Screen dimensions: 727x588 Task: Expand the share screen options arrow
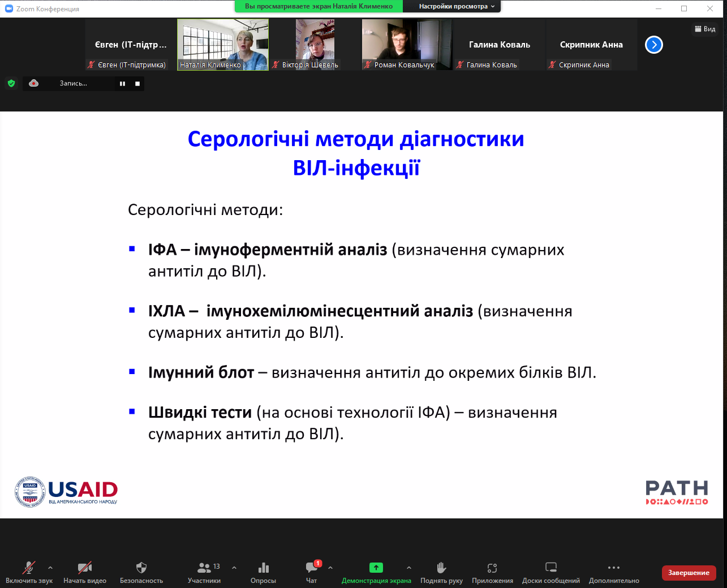pos(409,568)
